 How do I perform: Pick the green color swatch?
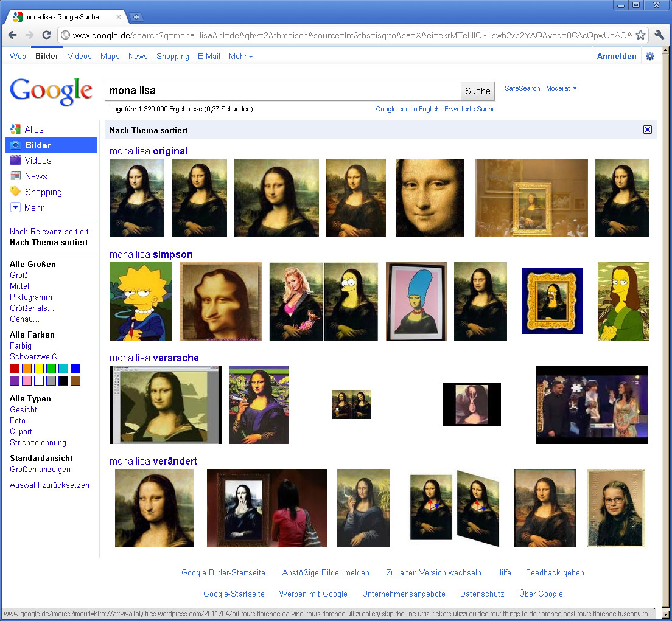(51, 369)
